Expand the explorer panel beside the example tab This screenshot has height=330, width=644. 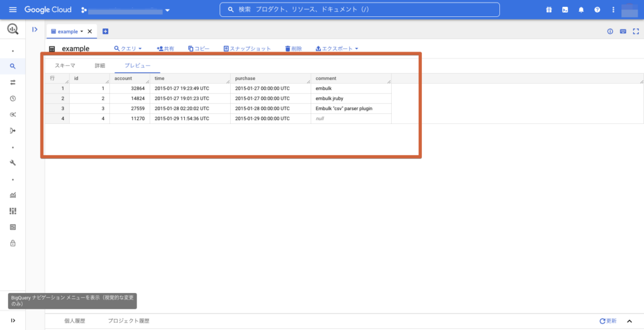(x=35, y=30)
